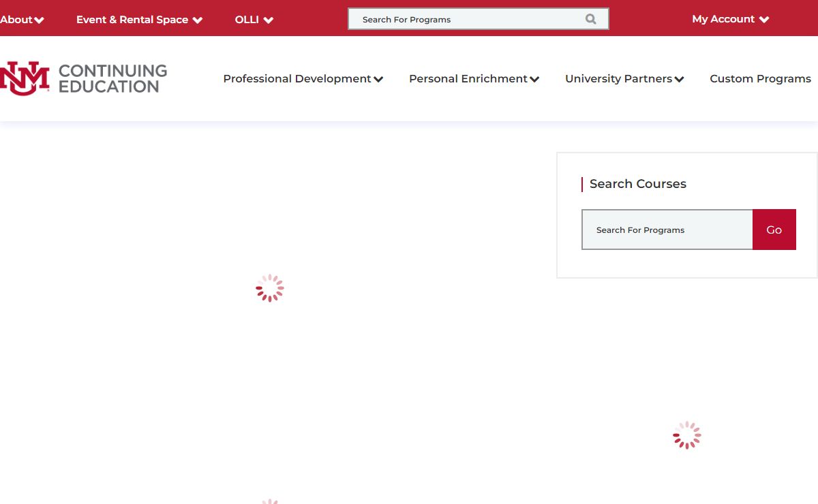This screenshot has width=818, height=504.
Task: Select the OLLI menu text
Action: coord(247,20)
